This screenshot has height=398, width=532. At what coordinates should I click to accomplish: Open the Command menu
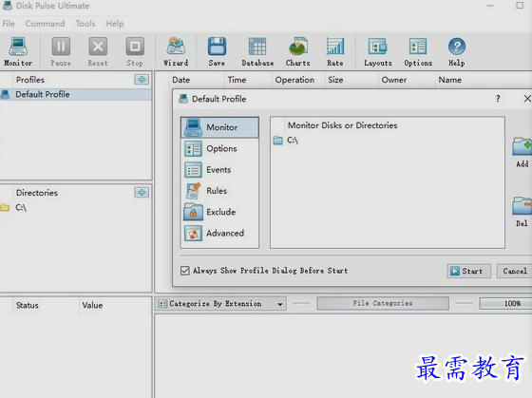tap(46, 24)
